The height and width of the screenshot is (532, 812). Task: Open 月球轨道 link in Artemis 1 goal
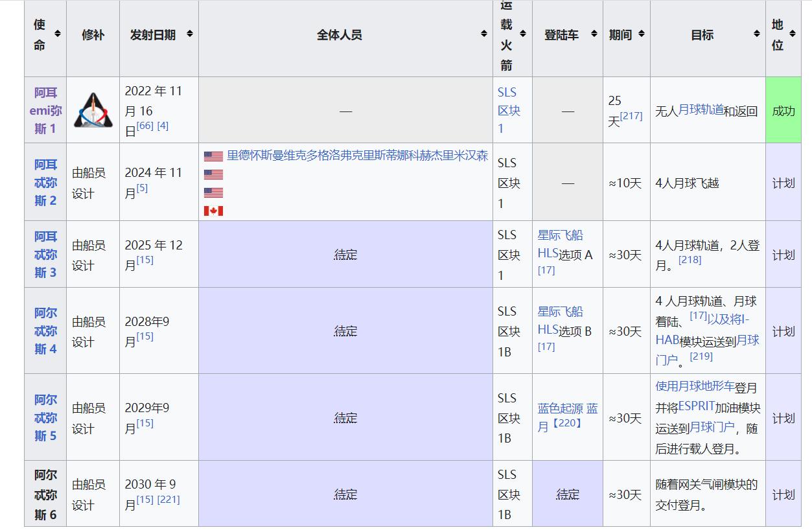pyautogui.click(x=701, y=110)
